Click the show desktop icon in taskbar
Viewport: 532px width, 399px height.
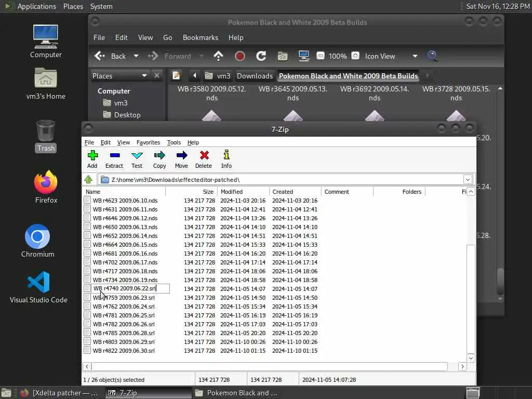click(6, 393)
